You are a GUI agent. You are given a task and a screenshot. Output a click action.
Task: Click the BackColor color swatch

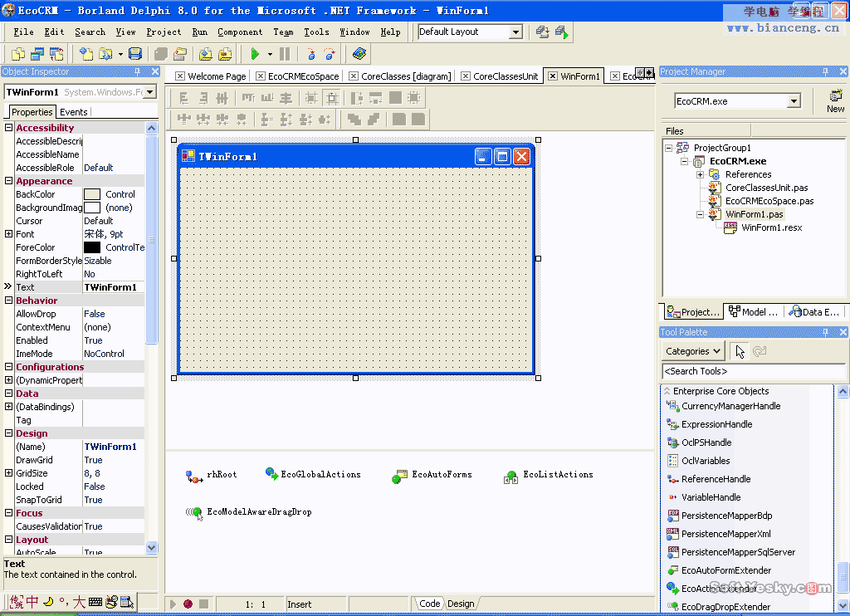point(92,194)
